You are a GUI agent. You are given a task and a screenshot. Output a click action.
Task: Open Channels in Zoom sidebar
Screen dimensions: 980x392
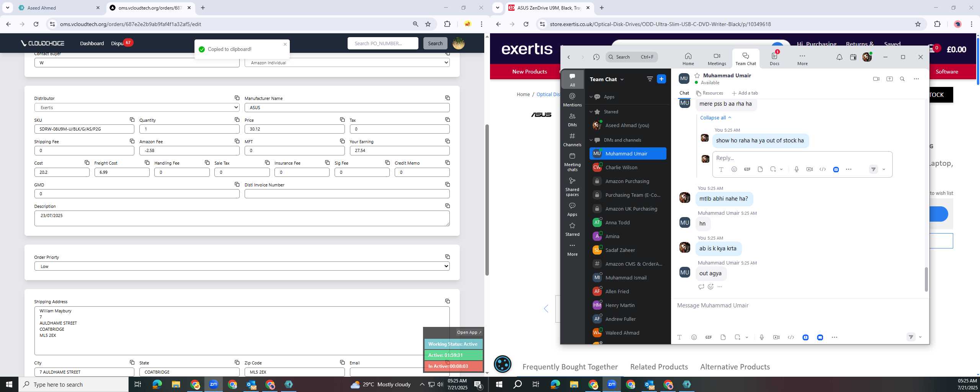pyautogui.click(x=572, y=139)
